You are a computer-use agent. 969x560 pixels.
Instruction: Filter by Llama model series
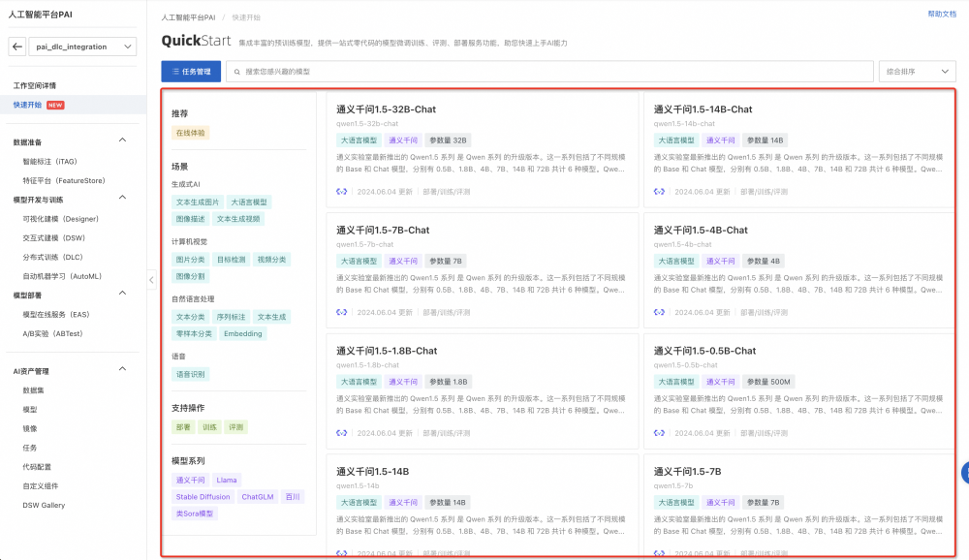(x=227, y=481)
